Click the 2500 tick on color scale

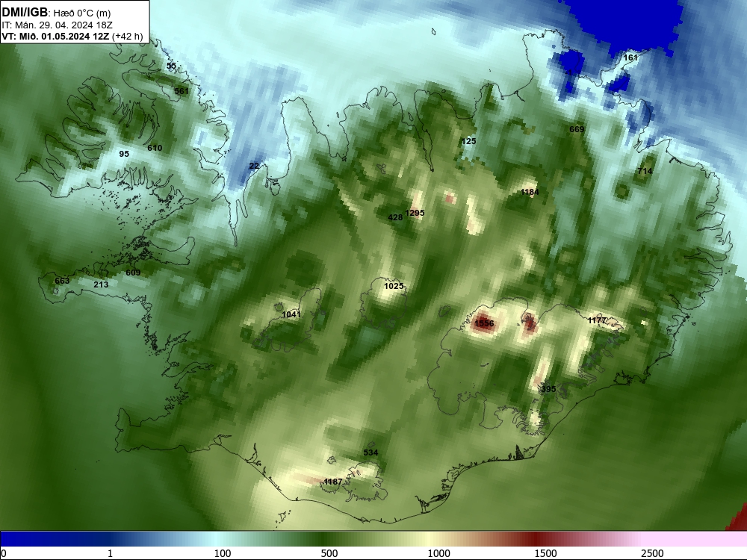pyautogui.click(x=652, y=553)
